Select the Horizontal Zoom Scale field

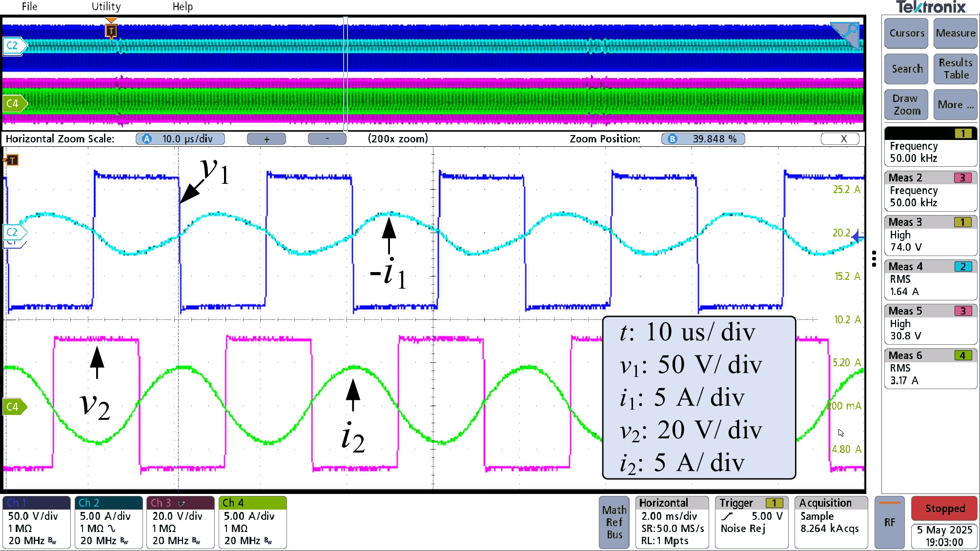[181, 139]
